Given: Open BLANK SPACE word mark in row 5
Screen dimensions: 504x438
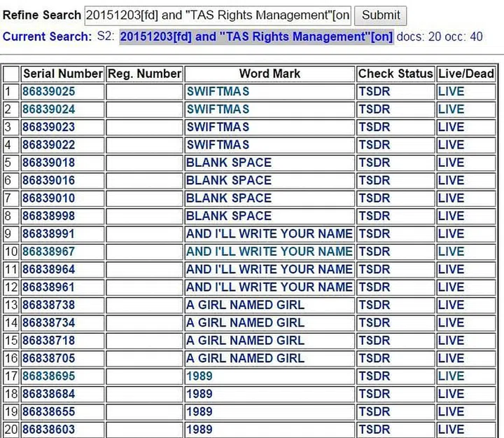Looking at the screenshot, I should [x=229, y=163].
